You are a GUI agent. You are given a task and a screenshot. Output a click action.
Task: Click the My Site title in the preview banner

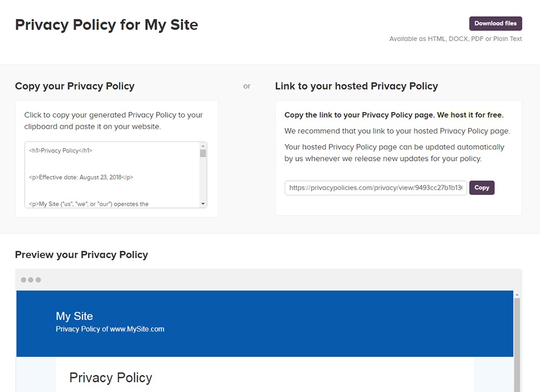[75, 316]
